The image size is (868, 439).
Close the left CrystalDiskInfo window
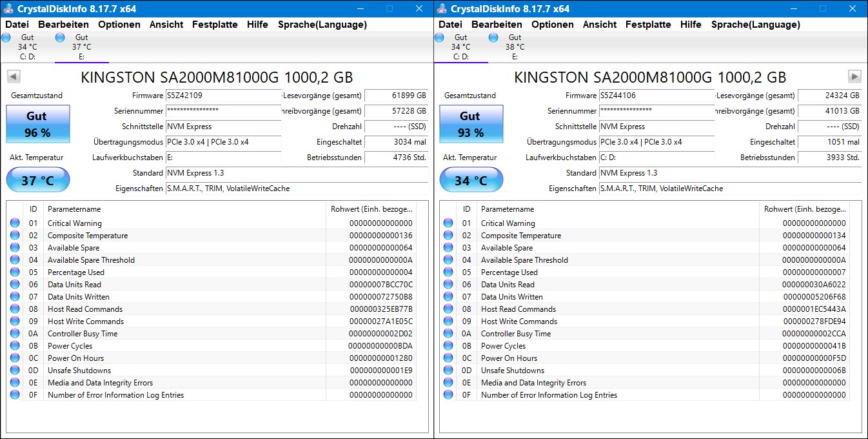click(418, 8)
